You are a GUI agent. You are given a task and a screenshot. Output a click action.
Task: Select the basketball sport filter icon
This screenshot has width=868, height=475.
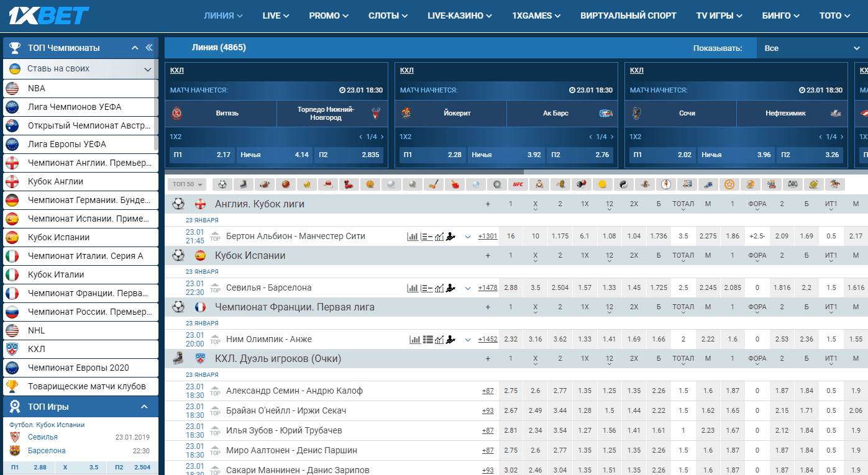(286, 184)
